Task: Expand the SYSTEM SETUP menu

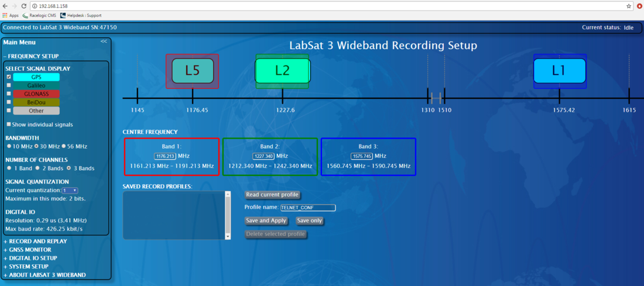Action: tap(25, 266)
